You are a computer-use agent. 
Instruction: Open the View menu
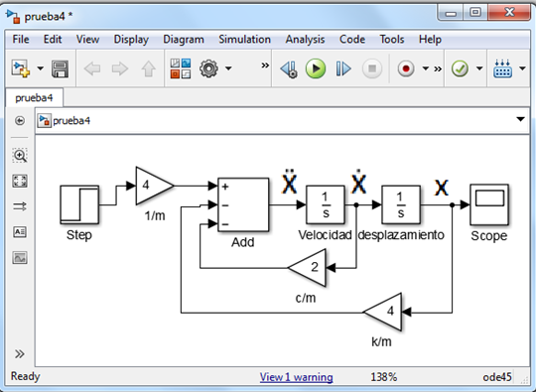(87, 40)
